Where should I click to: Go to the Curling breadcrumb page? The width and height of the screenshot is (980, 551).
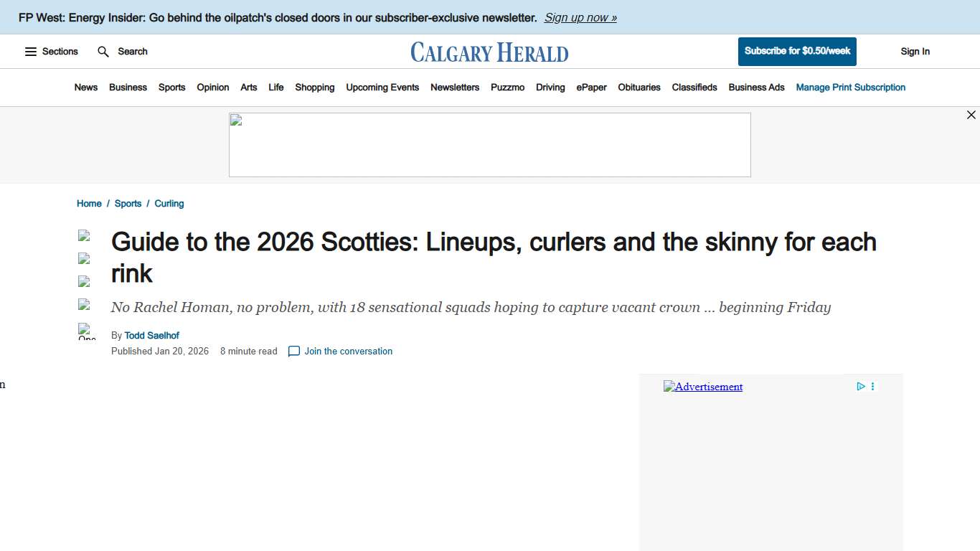click(169, 203)
